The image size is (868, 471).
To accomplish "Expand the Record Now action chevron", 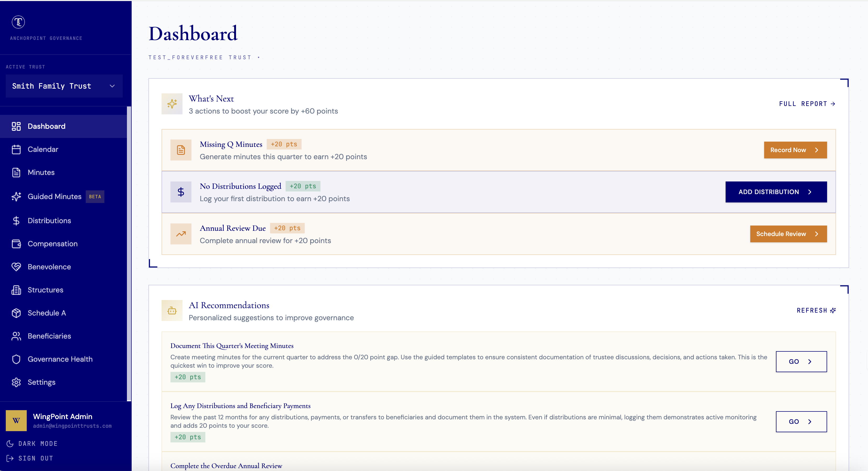I will 817,150.
